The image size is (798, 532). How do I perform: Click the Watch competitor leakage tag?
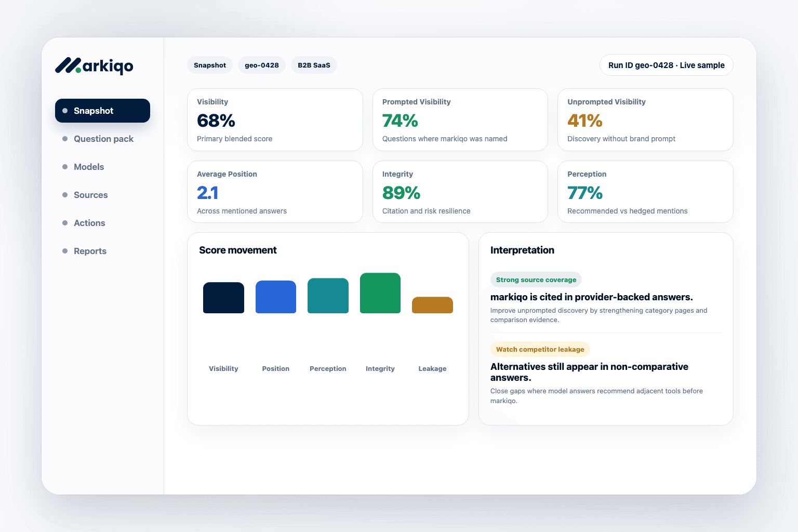pos(540,349)
